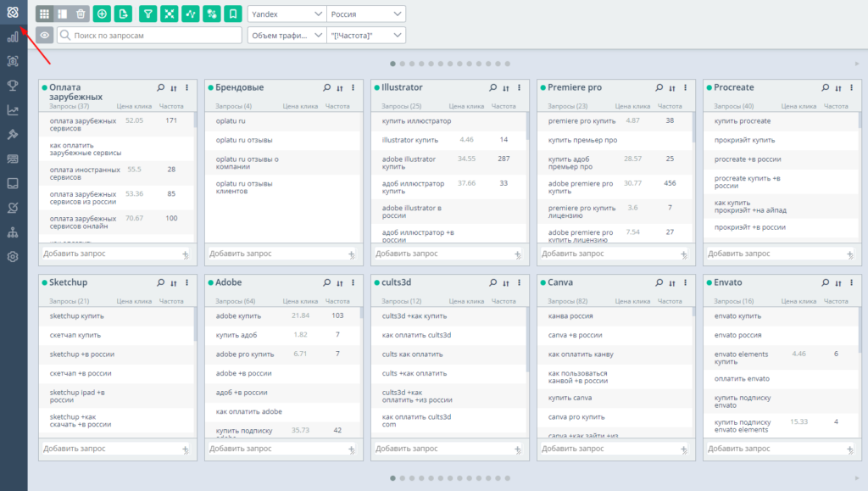Go to the last page dot at top
The height and width of the screenshot is (491, 868).
pos(507,64)
